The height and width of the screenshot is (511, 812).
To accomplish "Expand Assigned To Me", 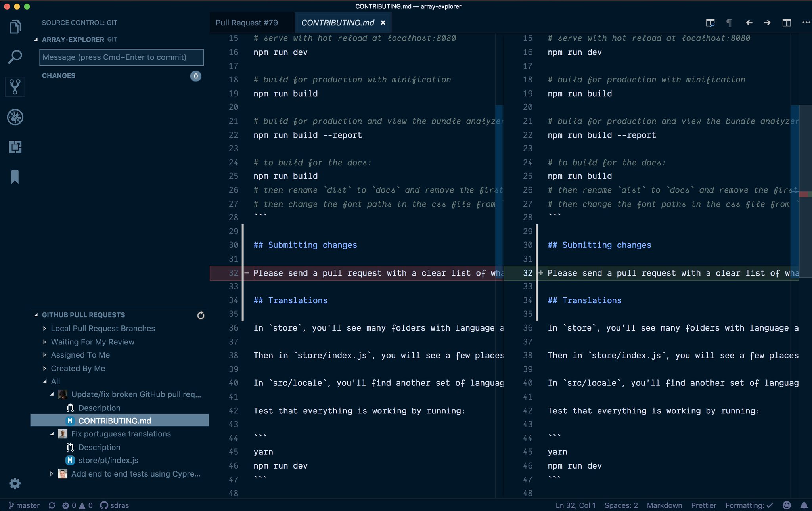I will [44, 355].
